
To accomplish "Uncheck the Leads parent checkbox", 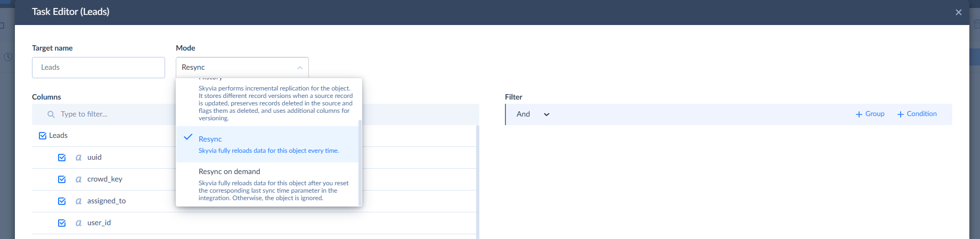I will 43,136.
